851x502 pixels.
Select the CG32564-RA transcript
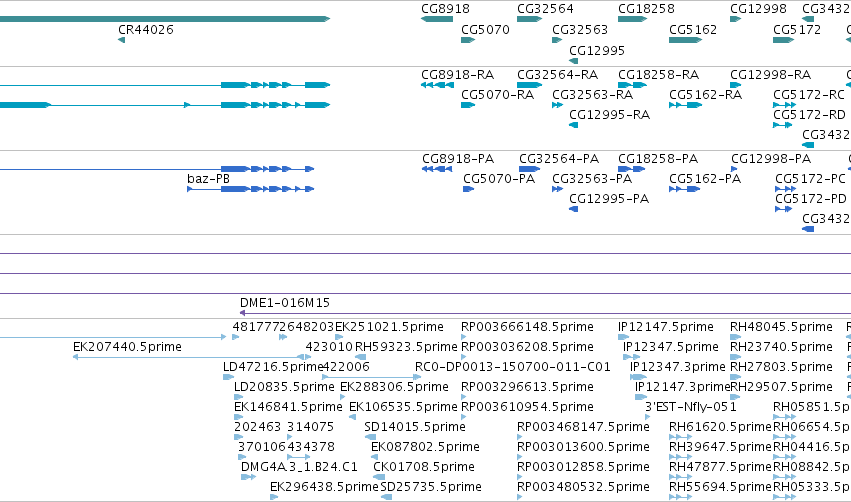[530, 85]
